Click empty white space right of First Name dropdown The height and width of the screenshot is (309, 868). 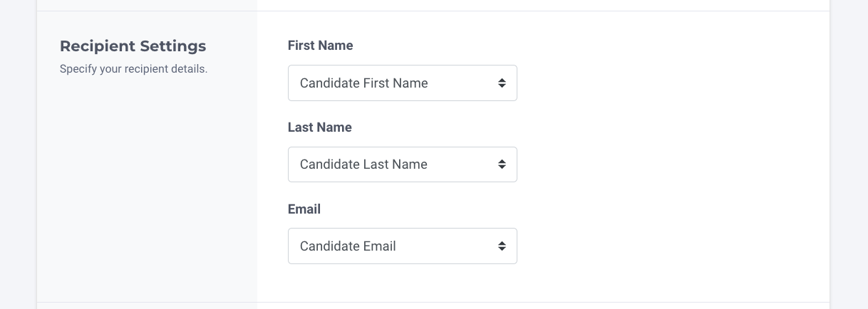coord(670,83)
